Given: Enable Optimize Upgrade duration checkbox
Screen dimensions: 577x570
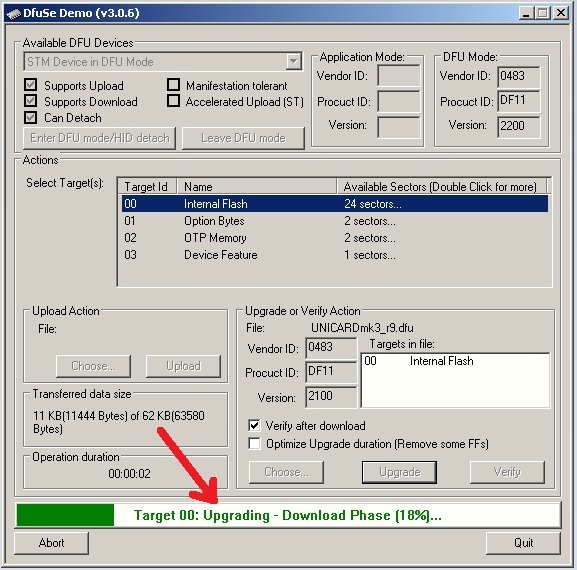Looking at the screenshot, I should pyautogui.click(x=254, y=443).
